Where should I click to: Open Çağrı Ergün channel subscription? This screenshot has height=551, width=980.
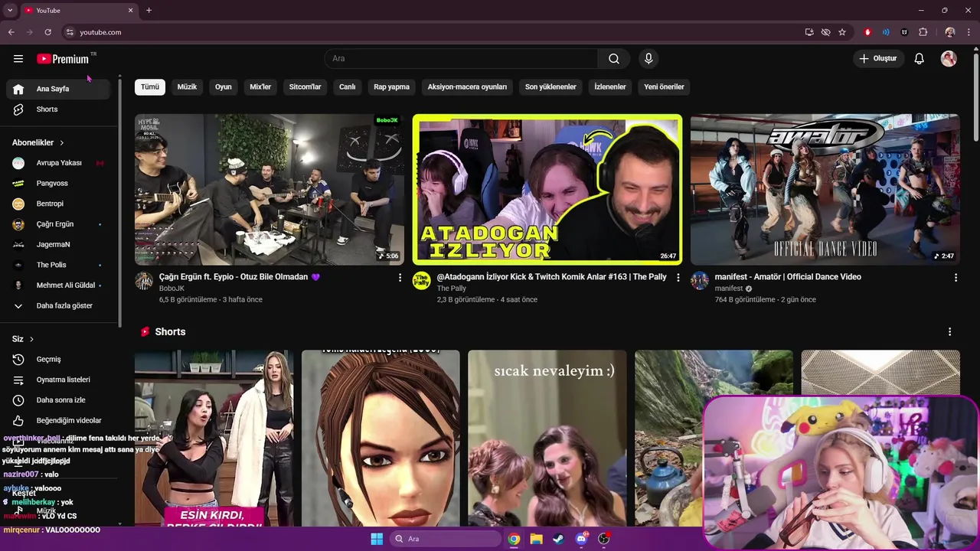pyautogui.click(x=58, y=224)
